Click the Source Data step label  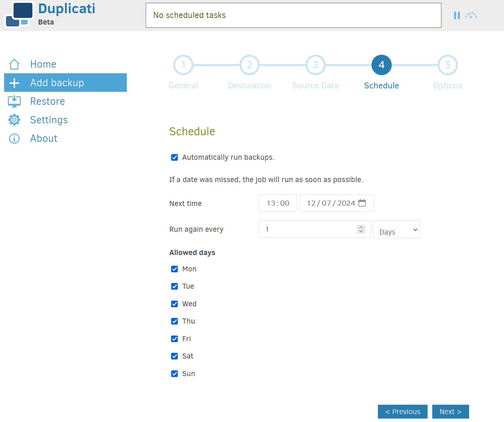tap(316, 86)
